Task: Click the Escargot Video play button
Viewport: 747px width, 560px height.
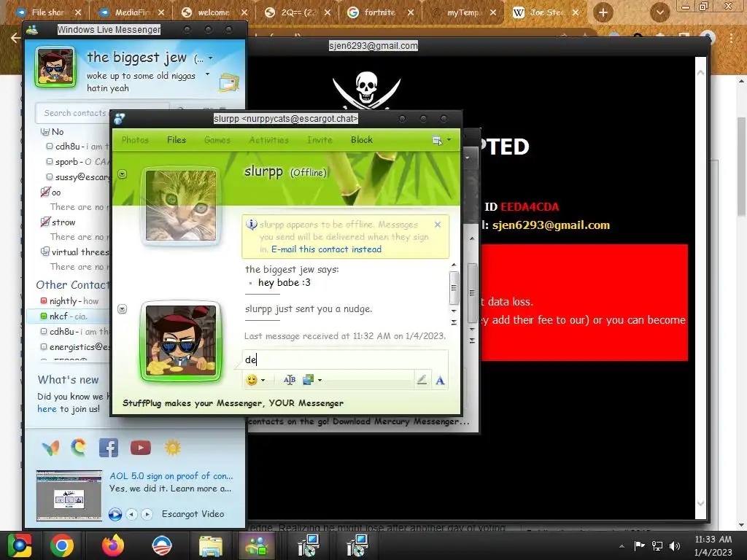Action: tap(115, 514)
